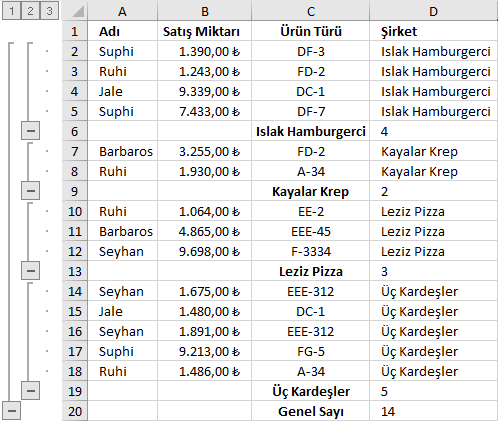Click the Satış Miktarı header cell
This screenshot has width=498, height=421.
204,31
